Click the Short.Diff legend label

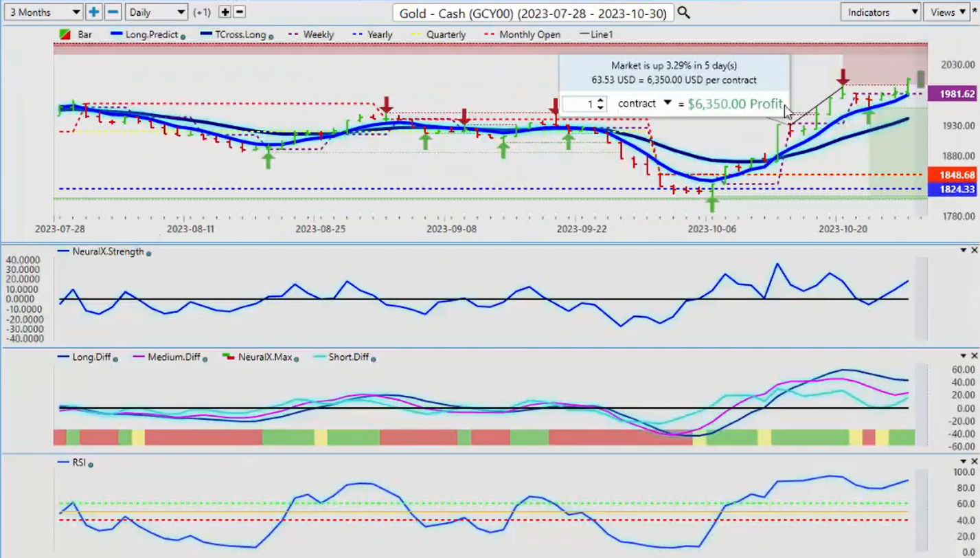point(349,357)
